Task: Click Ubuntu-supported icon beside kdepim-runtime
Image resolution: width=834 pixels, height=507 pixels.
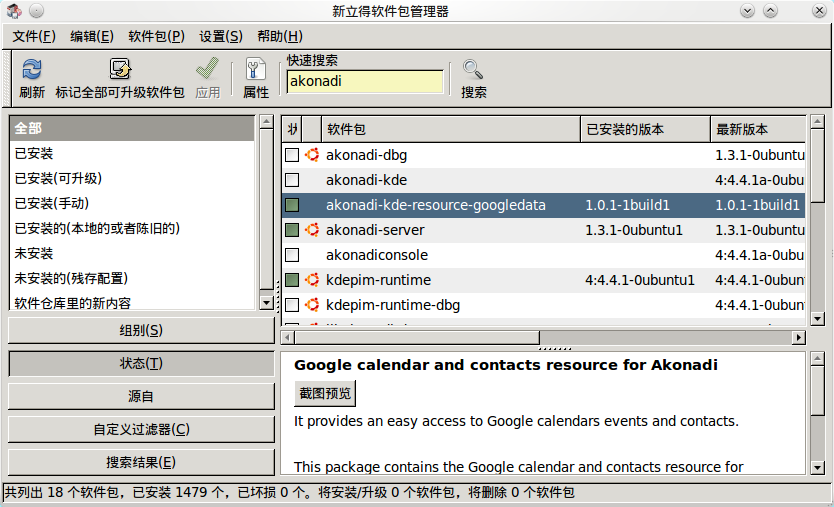Action: click(312, 280)
